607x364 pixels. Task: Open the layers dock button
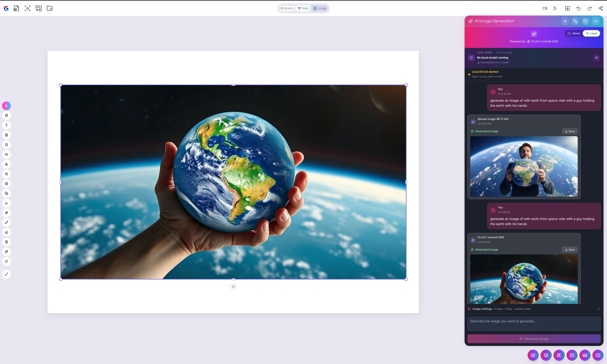tap(546, 355)
